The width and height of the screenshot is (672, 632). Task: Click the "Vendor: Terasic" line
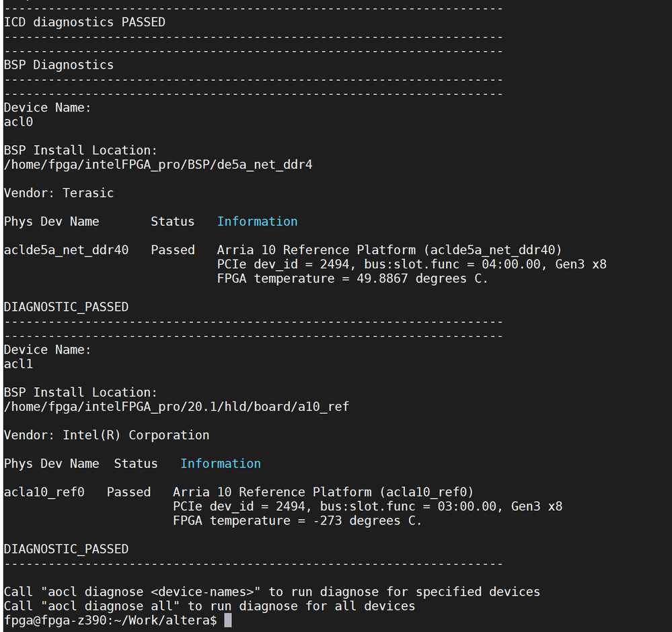pos(59,193)
